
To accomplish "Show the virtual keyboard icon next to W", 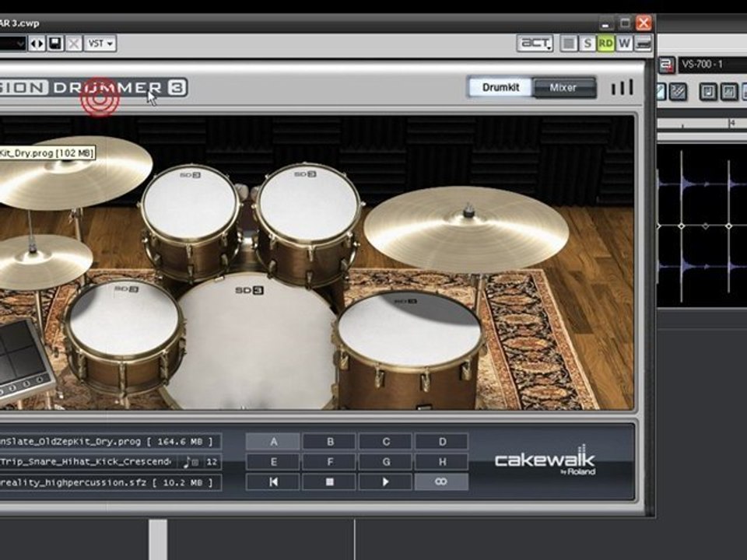I will [x=644, y=44].
